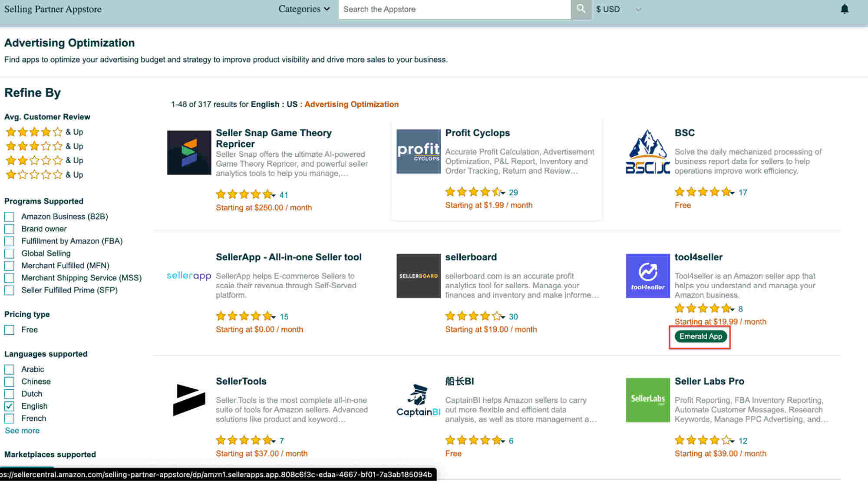Expand more supported languages with See more
The width and height of the screenshot is (868, 481).
pos(22,430)
